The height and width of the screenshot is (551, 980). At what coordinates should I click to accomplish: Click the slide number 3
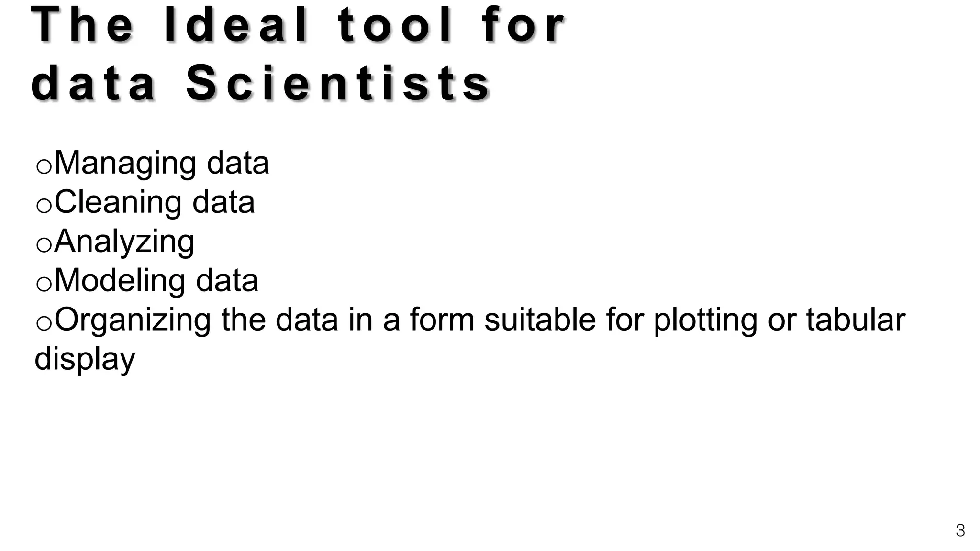coord(960,531)
